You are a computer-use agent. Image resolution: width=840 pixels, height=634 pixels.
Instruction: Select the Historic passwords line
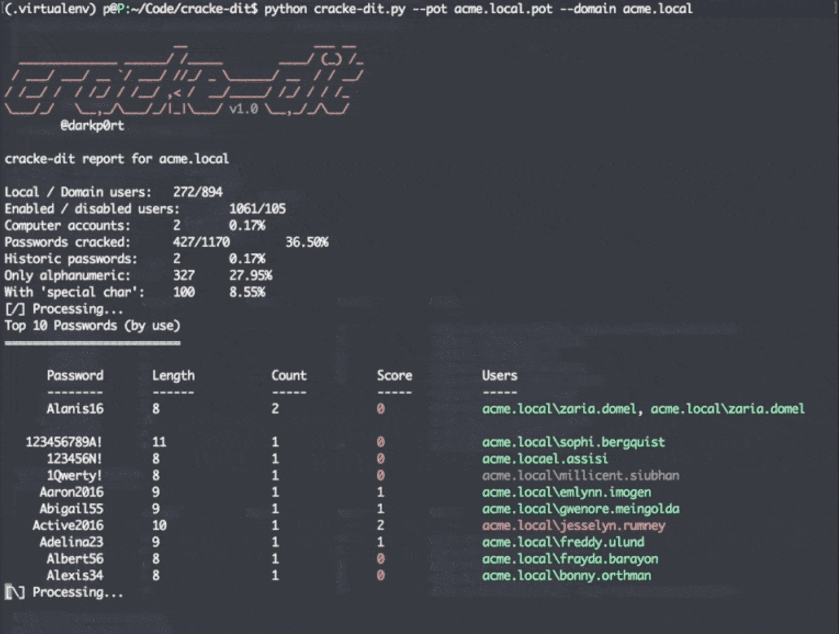(x=135, y=259)
